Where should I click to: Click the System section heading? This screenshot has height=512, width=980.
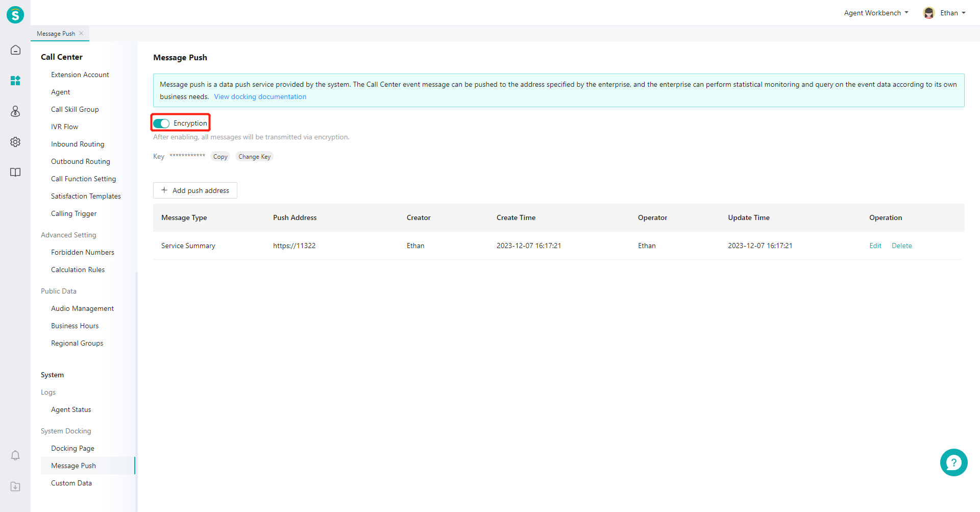click(x=53, y=375)
